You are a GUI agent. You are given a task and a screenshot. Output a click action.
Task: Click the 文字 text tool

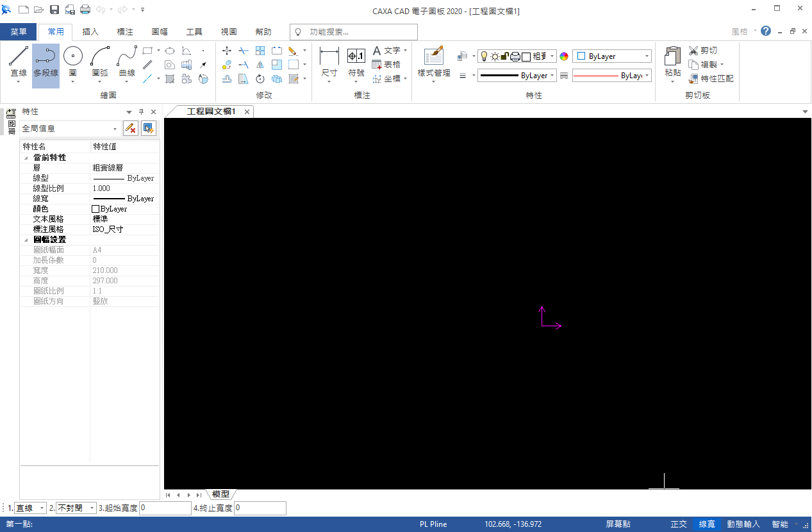coord(386,51)
